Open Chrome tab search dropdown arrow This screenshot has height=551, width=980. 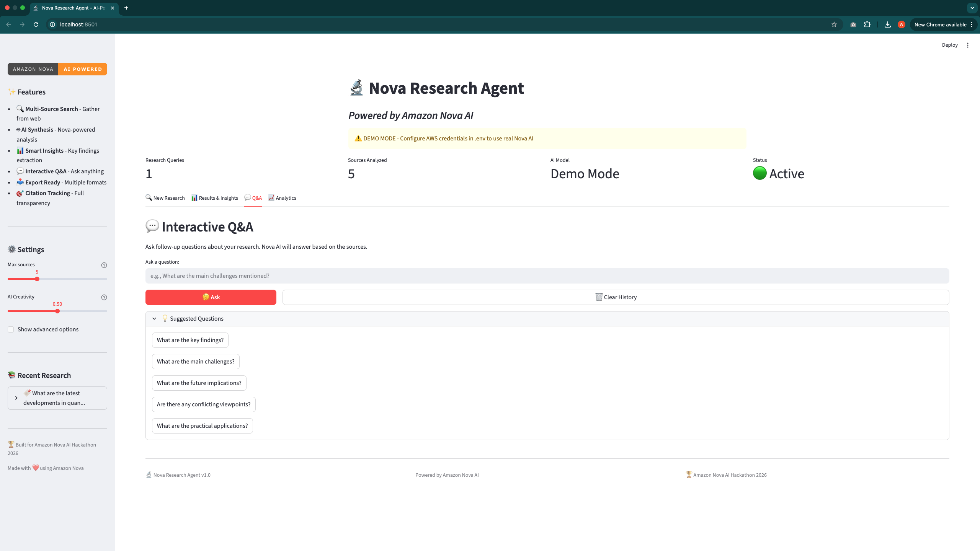click(x=972, y=8)
